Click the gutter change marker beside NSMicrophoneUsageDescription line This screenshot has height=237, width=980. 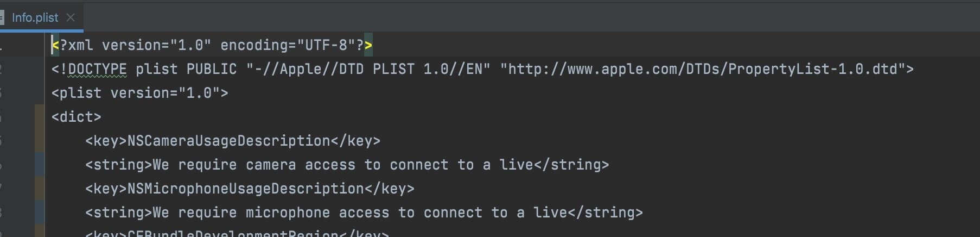pos(40,189)
